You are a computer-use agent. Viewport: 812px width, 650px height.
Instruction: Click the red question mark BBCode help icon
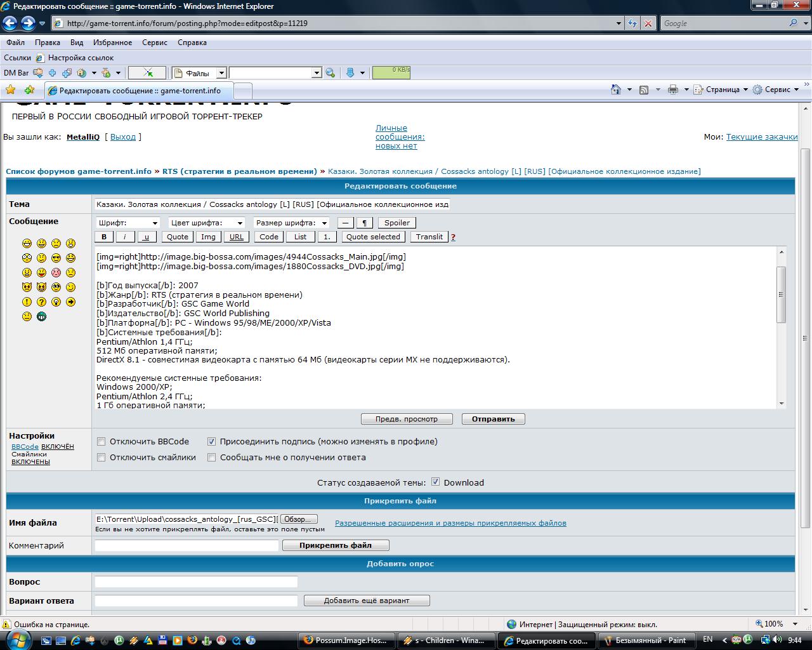pyautogui.click(x=453, y=237)
